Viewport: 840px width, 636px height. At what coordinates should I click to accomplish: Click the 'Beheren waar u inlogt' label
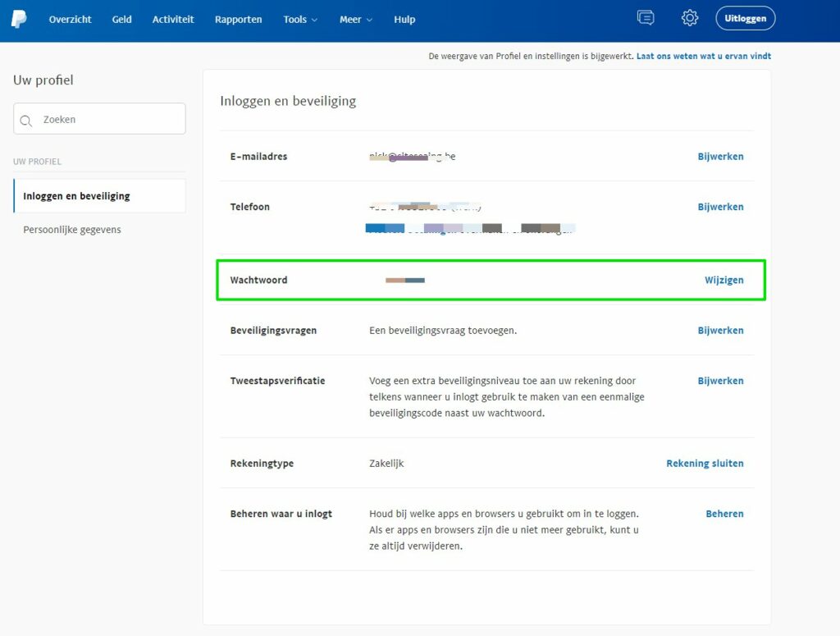[x=281, y=514]
